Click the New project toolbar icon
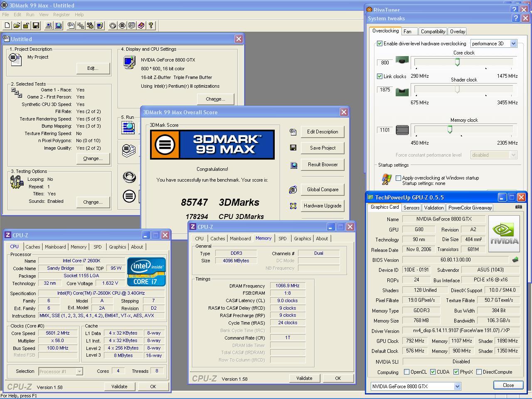532x399 pixels. [x=7, y=25]
